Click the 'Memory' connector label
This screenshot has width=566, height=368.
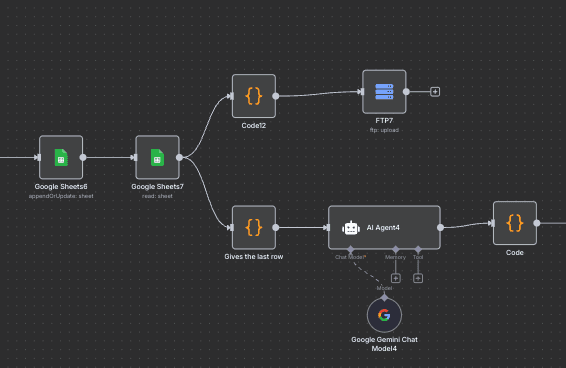(x=395, y=257)
